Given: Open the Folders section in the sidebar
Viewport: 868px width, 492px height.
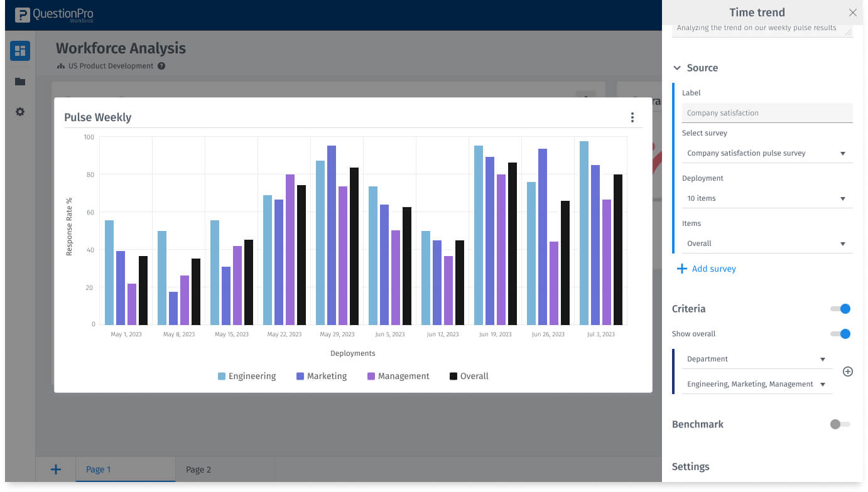Looking at the screenshot, I should [x=19, y=82].
